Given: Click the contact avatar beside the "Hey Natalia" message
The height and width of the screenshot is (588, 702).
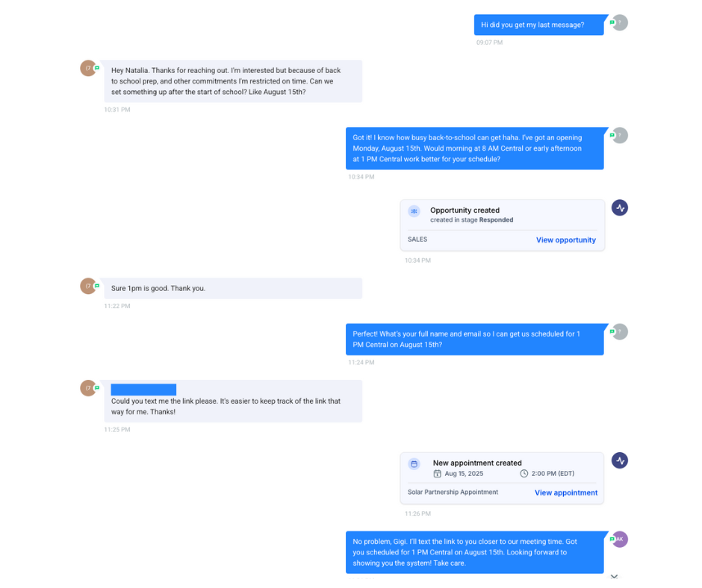Looking at the screenshot, I should click(88, 68).
